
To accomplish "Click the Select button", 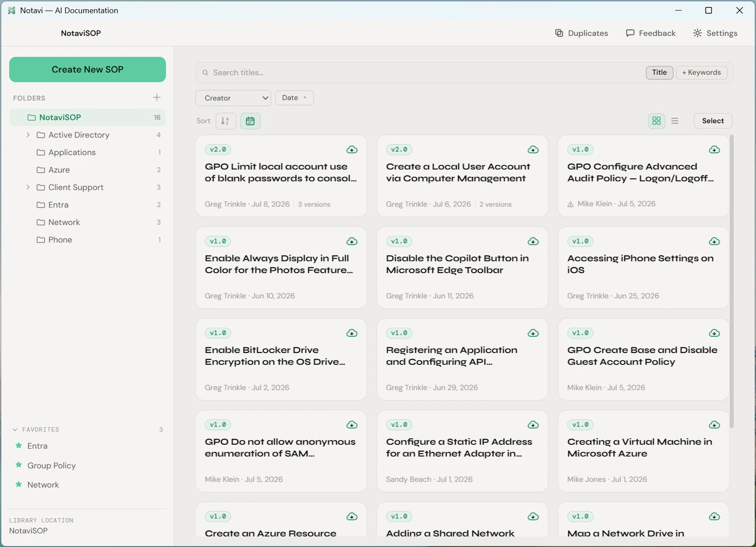I will click(x=713, y=121).
